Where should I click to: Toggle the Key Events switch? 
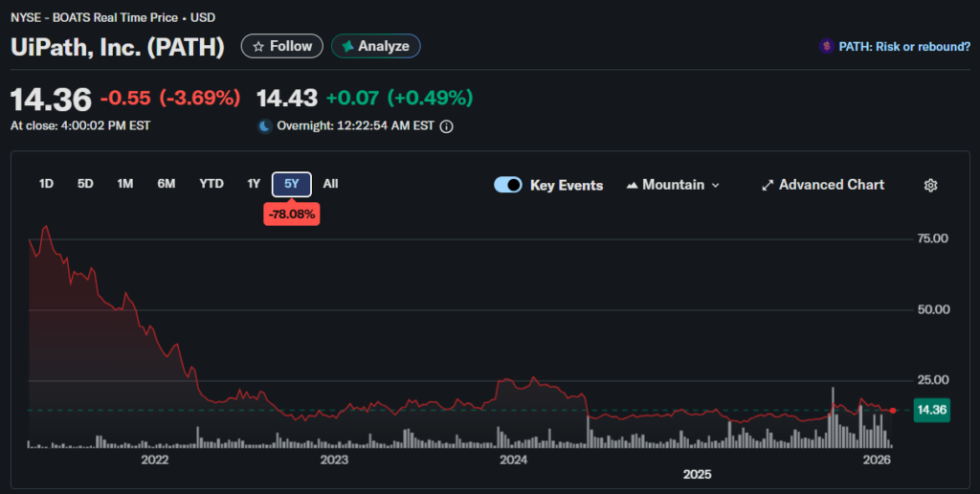coord(508,185)
